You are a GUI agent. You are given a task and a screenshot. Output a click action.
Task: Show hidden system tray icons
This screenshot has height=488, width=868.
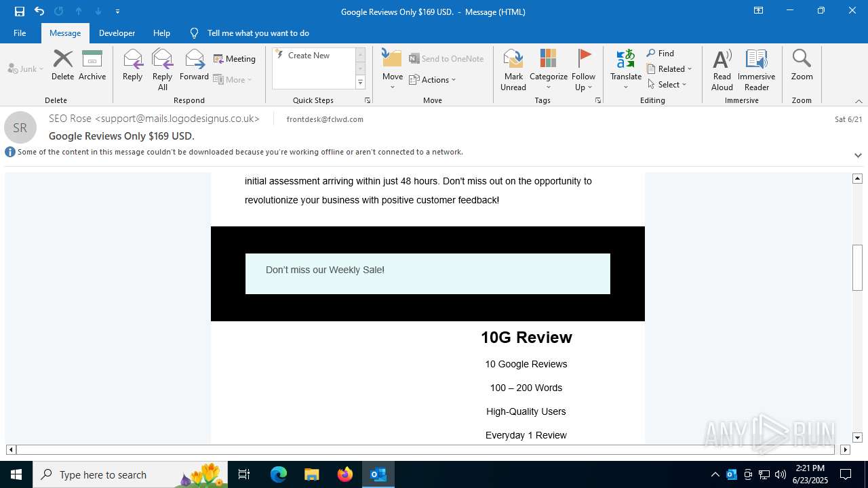click(x=715, y=474)
